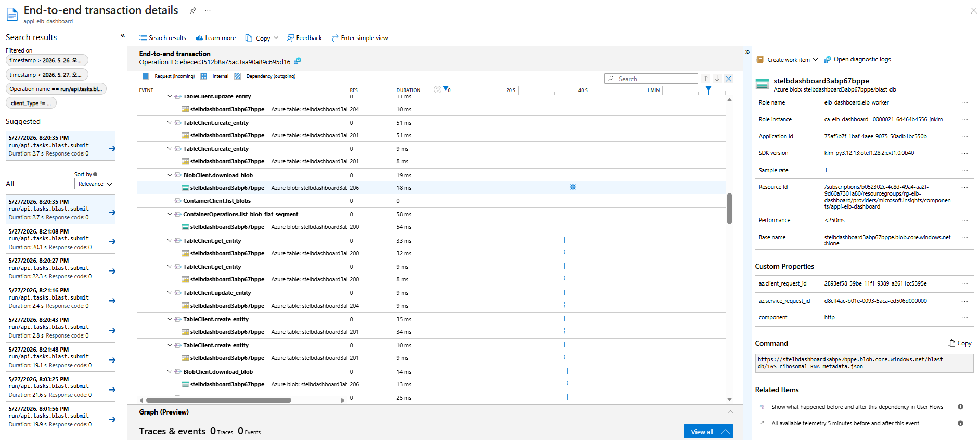Open Application Id row options ellipsis
Viewport: 980px width, 440px height.
click(x=964, y=137)
